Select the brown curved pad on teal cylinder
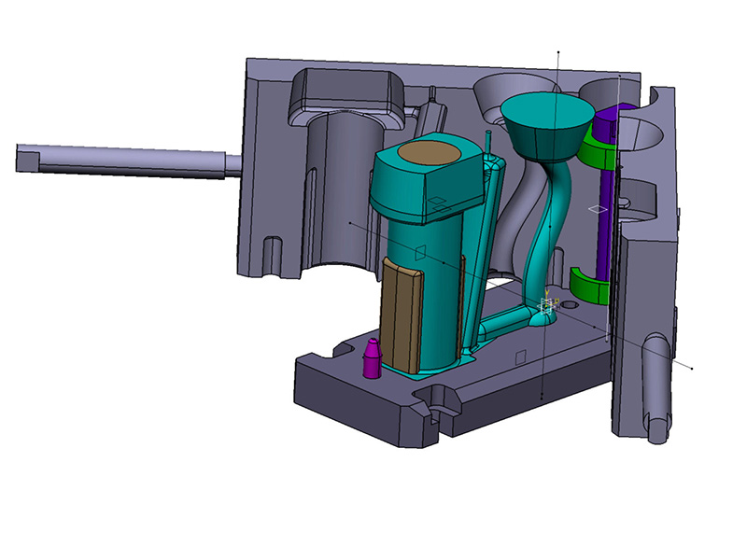Image resolution: width=747 pixels, height=560 pixels. point(402,315)
